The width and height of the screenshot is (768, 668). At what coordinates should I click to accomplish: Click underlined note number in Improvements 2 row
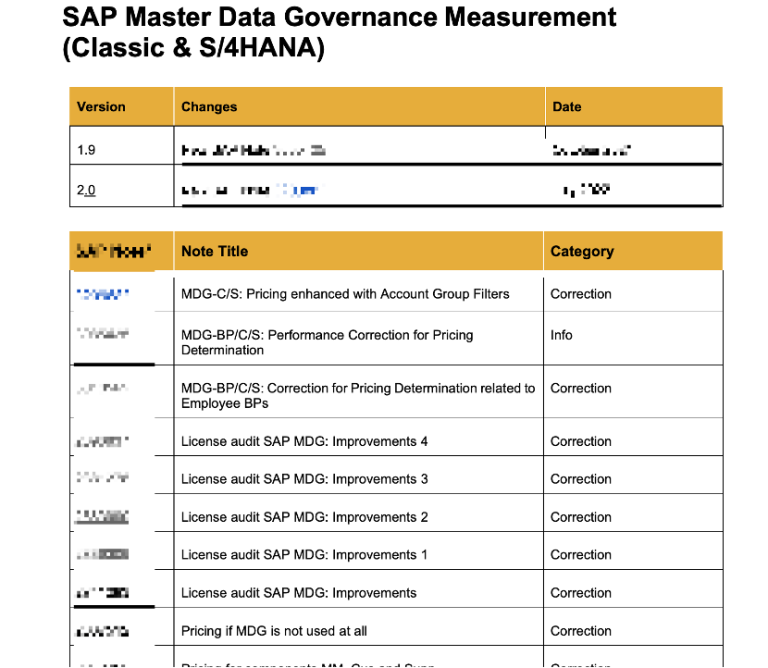(x=102, y=517)
